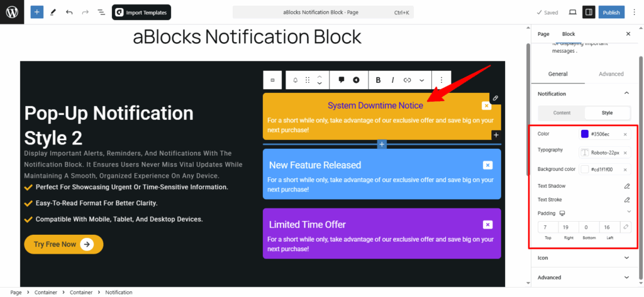Edit the Text Stroke setting
The width and height of the screenshot is (644, 297).
pos(627,200)
